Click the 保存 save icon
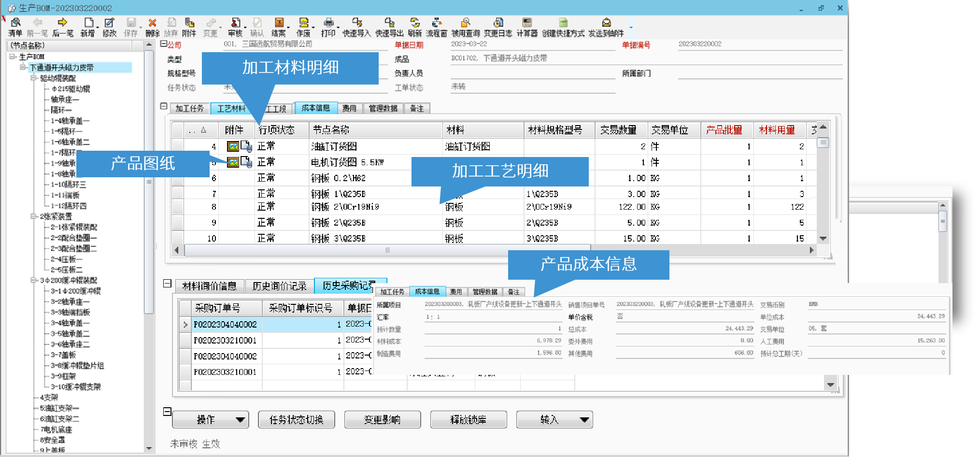The height and width of the screenshot is (457, 980). click(x=131, y=22)
